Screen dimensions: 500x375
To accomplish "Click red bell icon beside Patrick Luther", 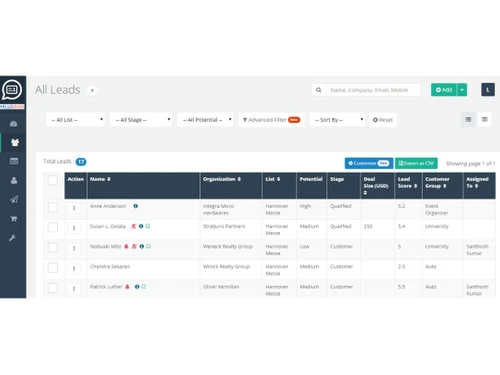I will (127, 287).
